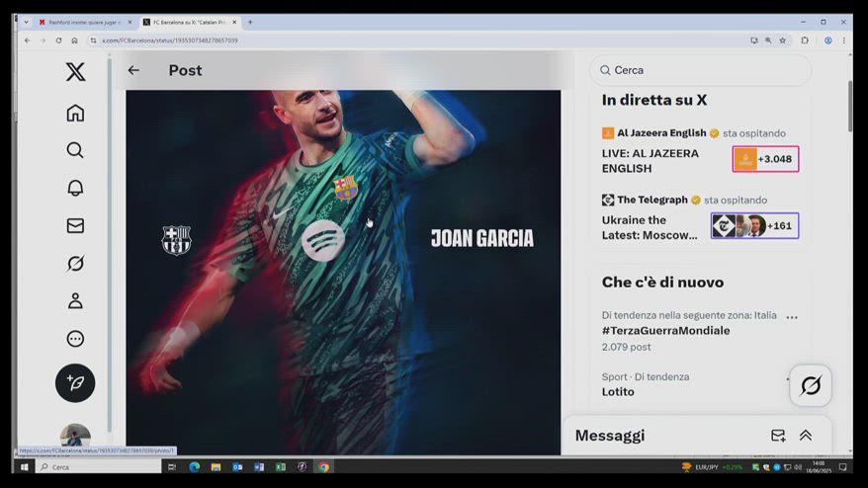Click the page vertical scrollbar thumb

click(850, 107)
